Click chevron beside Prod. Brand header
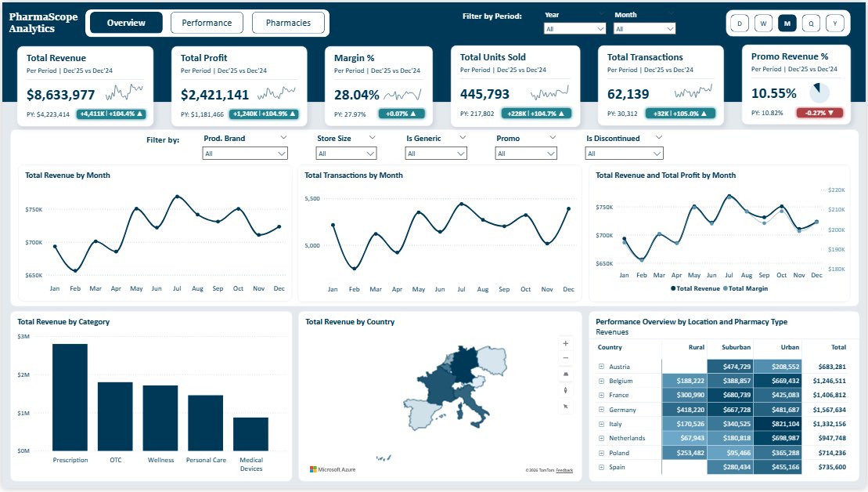Viewport: 868px width, 492px height. click(283, 137)
